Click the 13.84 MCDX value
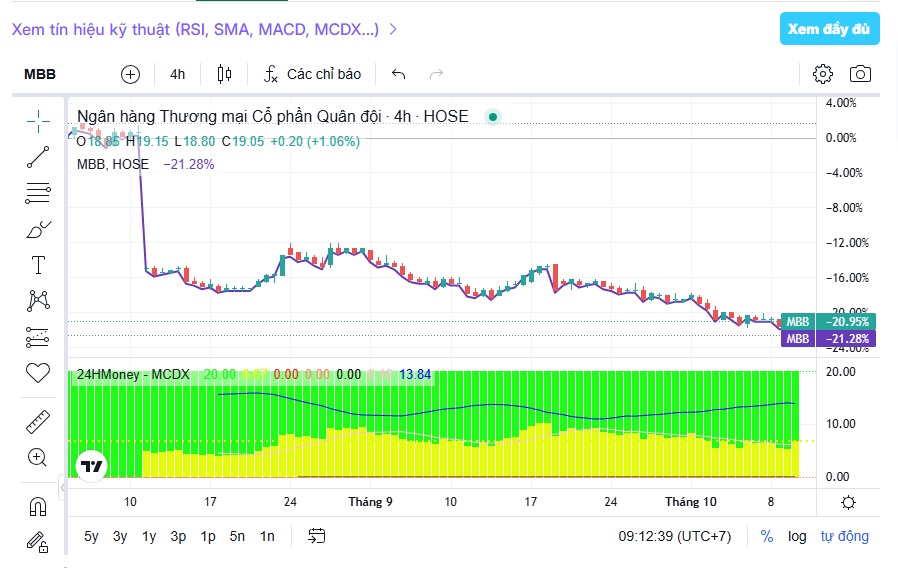This screenshot has height=568, width=898. point(415,374)
